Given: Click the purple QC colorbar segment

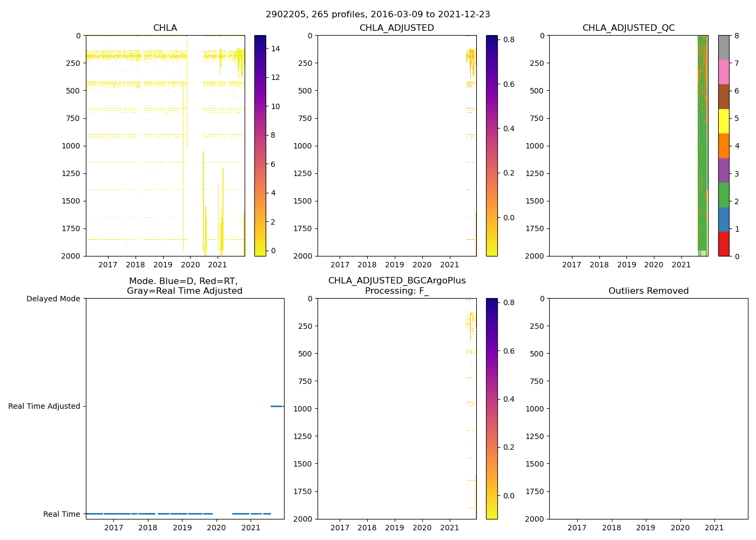Looking at the screenshot, I should (724, 170).
